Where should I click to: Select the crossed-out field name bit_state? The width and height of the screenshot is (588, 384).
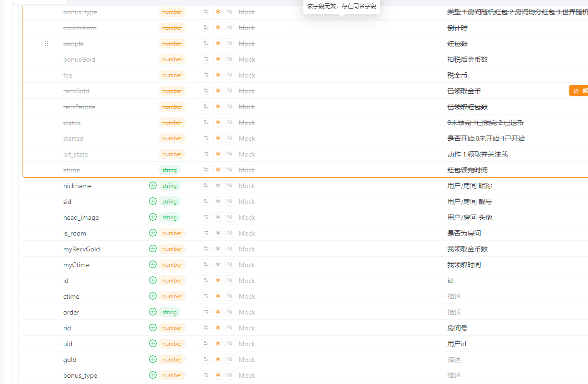tap(76, 154)
